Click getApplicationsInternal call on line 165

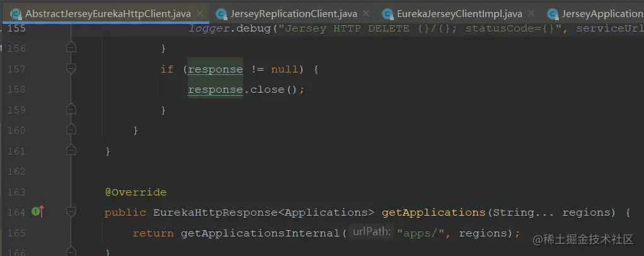point(261,233)
